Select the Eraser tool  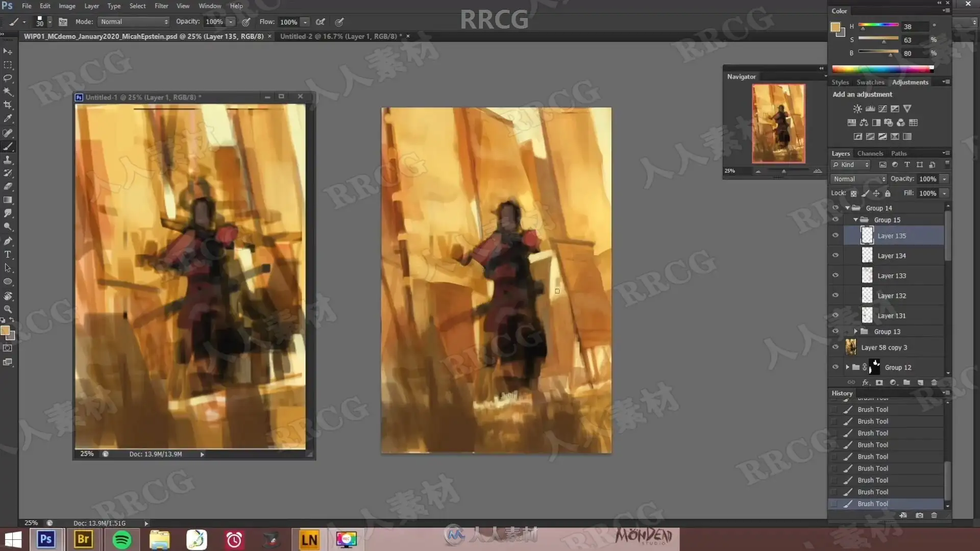(8, 187)
